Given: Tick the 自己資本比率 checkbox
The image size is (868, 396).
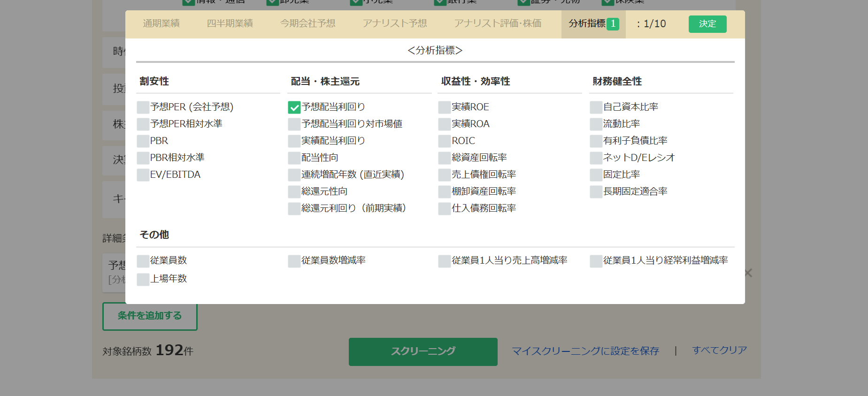Looking at the screenshot, I should coord(596,107).
